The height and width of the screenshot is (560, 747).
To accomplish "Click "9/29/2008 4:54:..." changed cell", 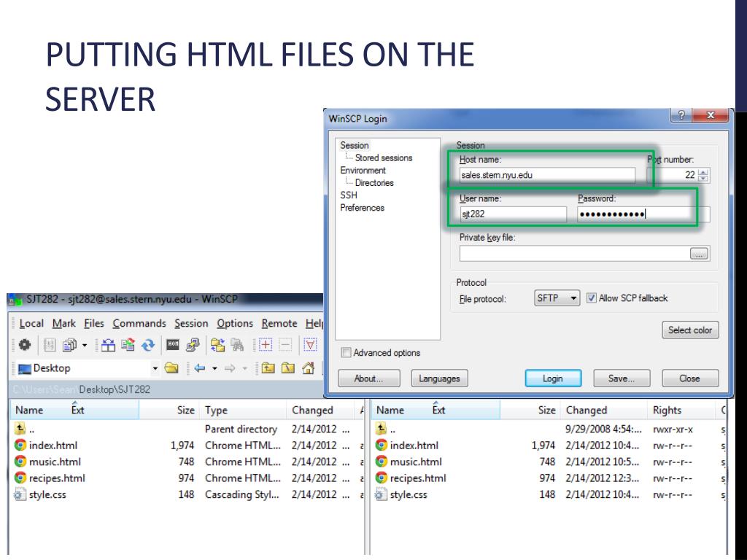I will [603, 429].
